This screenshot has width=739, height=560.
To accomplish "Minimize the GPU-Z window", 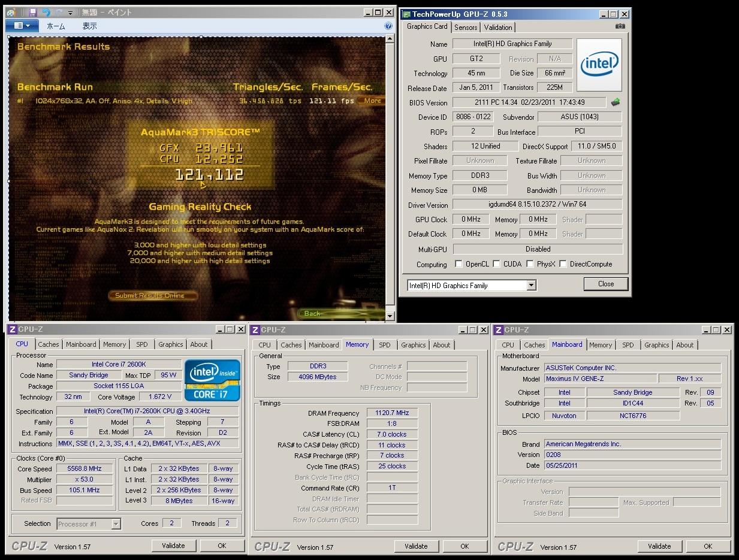I will [604, 14].
